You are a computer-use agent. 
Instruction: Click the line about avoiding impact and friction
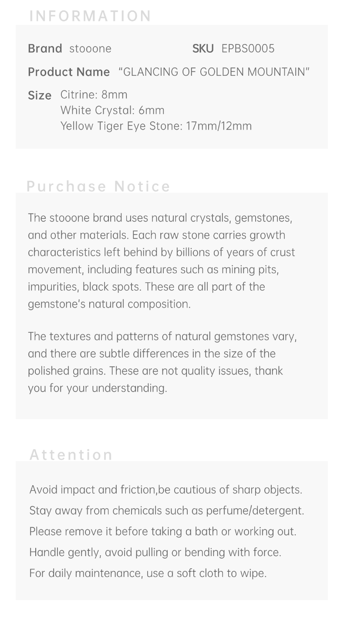(165, 490)
